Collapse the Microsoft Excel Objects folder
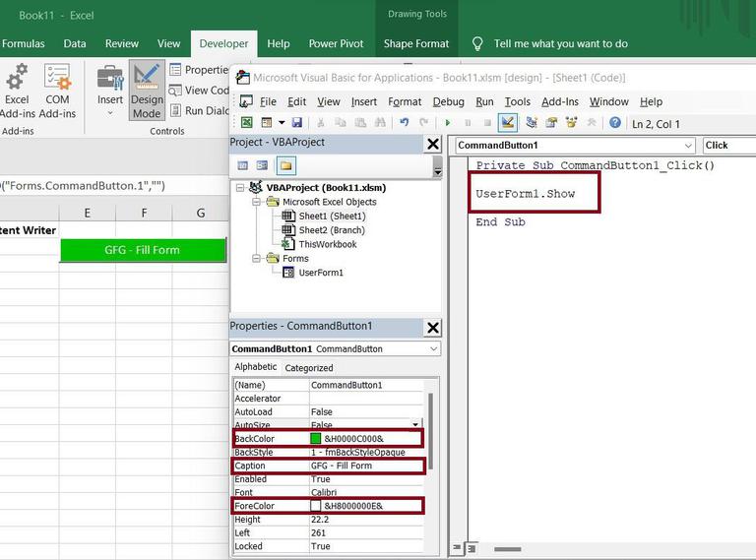The image size is (756, 560). (257, 202)
